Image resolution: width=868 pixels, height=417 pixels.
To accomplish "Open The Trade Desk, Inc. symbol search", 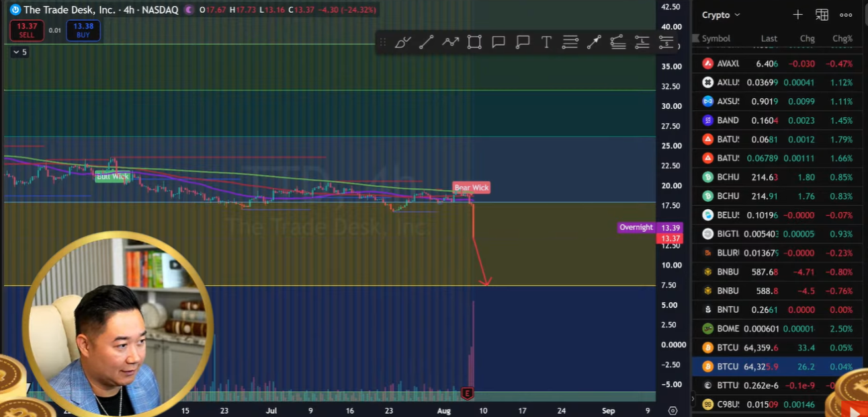I will [69, 9].
